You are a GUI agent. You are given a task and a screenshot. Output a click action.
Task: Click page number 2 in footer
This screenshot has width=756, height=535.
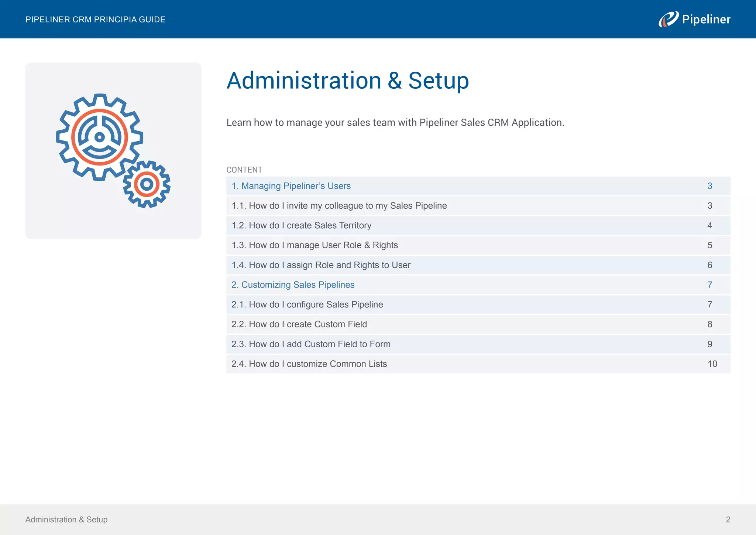[x=728, y=519]
